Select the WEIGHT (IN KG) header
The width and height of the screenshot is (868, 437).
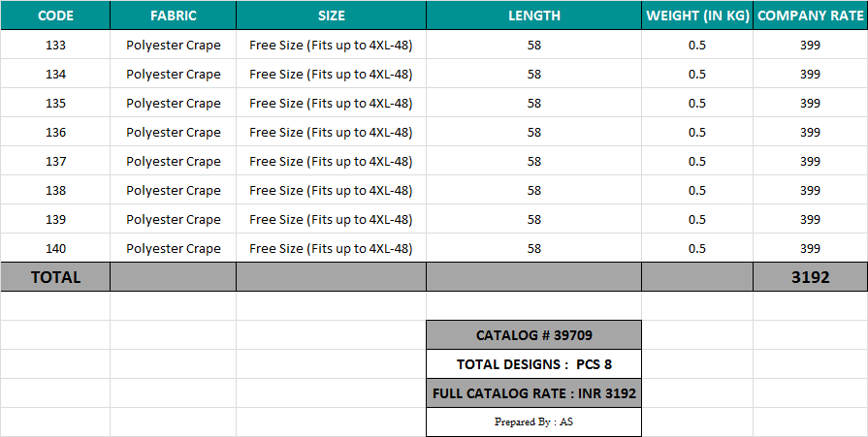[697, 16]
